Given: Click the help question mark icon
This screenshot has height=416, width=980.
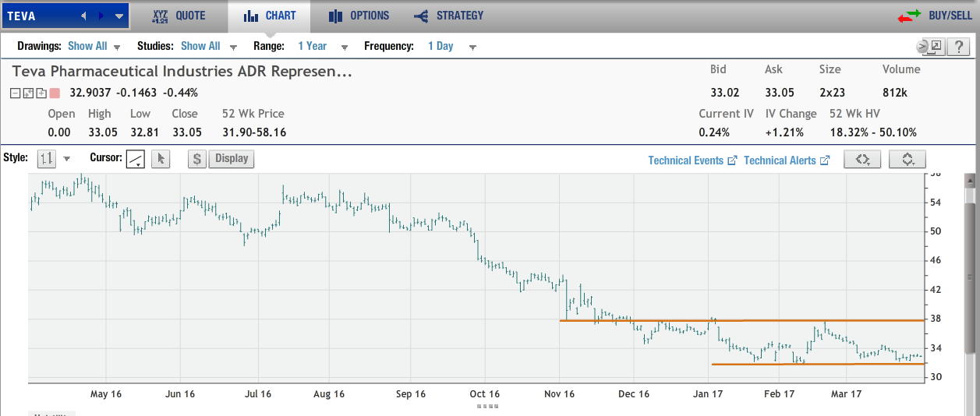Looking at the screenshot, I should pos(957,47).
